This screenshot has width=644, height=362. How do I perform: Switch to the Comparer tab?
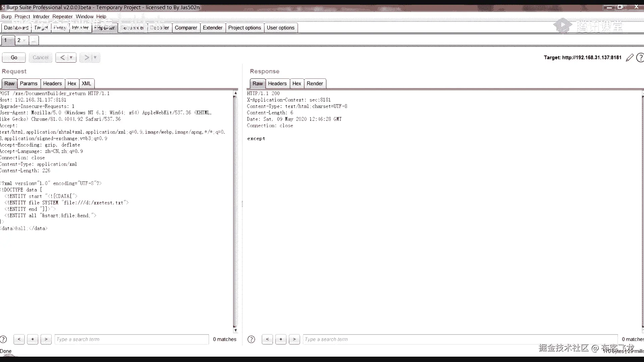tap(186, 28)
